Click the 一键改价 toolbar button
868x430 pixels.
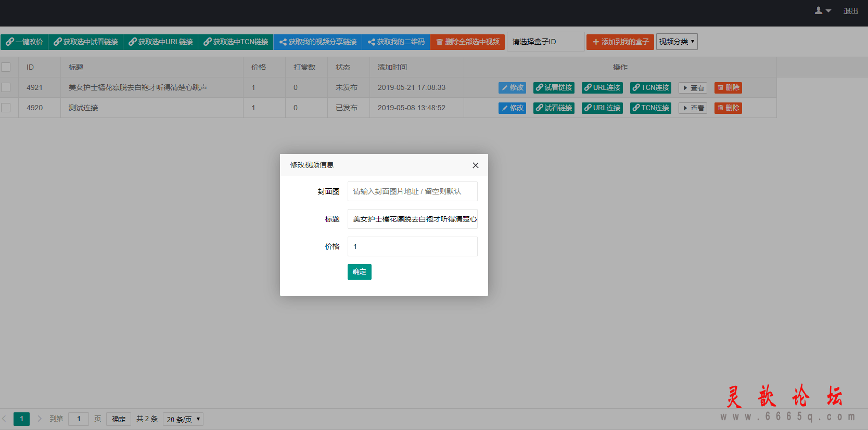click(x=24, y=42)
